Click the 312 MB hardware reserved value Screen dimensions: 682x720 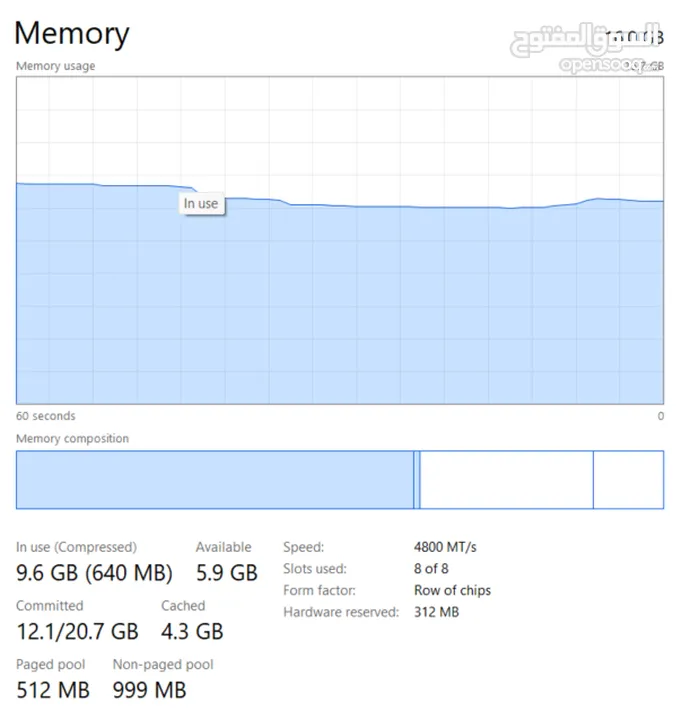tap(436, 612)
